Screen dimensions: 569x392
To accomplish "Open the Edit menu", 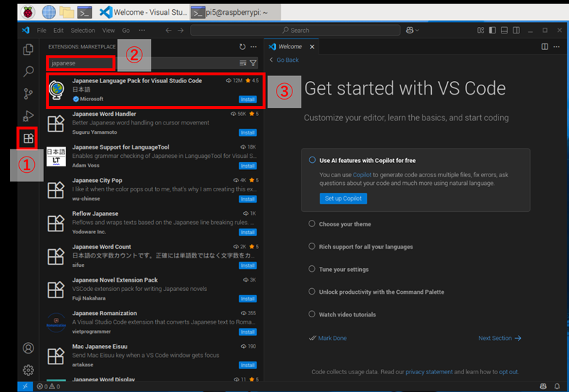I will coord(58,31).
